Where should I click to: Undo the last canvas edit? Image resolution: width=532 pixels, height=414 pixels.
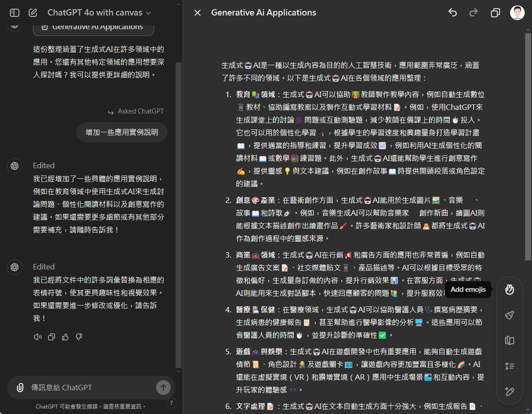click(453, 13)
